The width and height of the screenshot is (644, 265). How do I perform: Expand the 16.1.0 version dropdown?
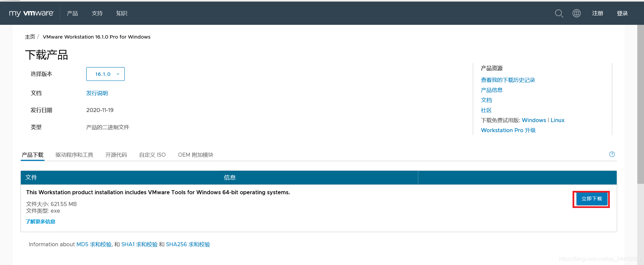(x=105, y=74)
